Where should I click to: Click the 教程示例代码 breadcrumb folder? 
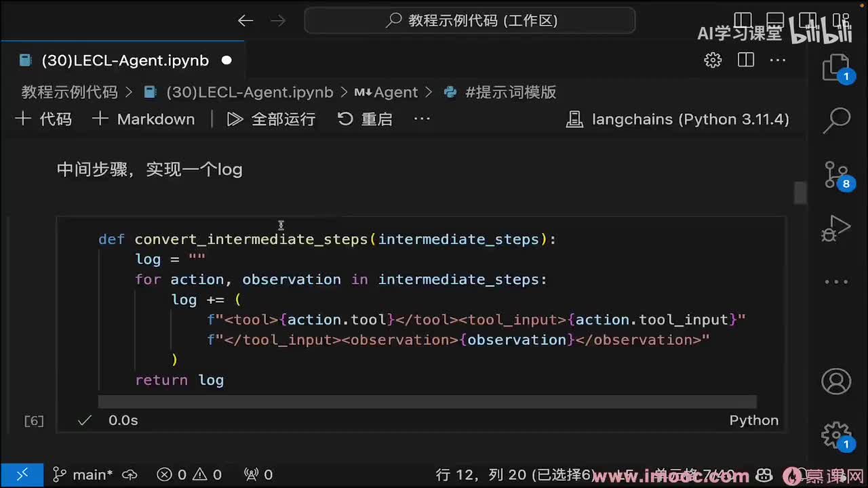(69, 92)
